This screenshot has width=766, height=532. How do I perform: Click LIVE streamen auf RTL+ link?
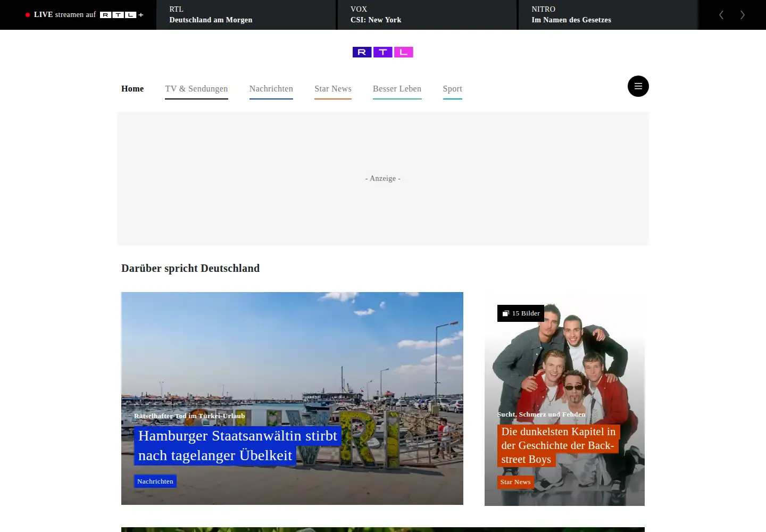[85, 15]
